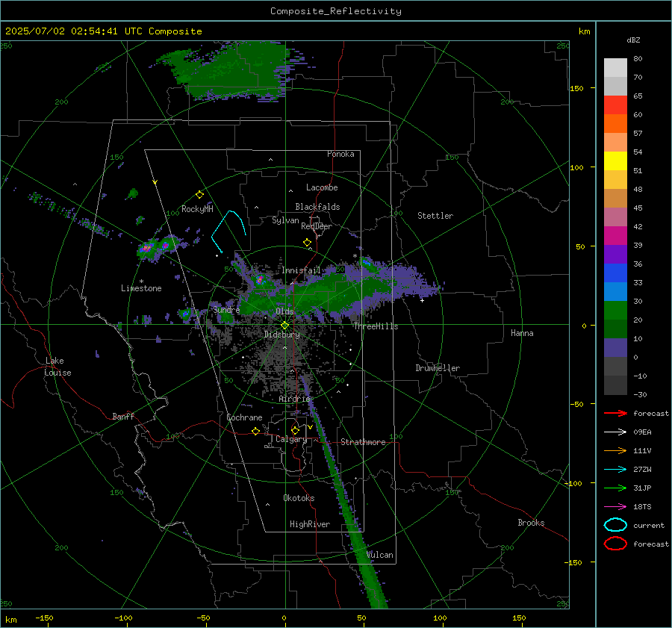Click the Strathmore label
This screenshot has height=628, width=672.
[x=363, y=442]
